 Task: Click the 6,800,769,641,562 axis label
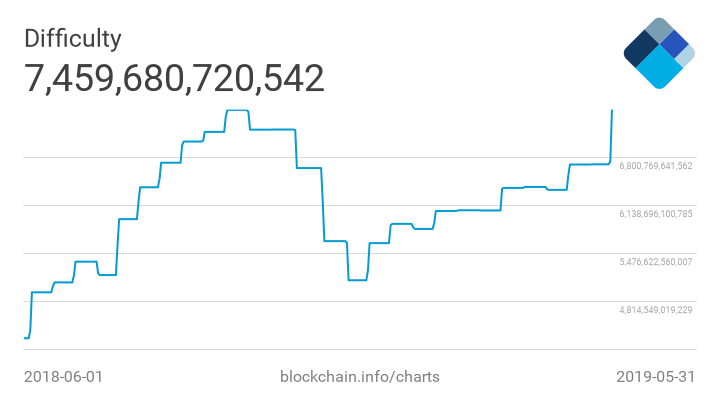(x=656, y=166)
